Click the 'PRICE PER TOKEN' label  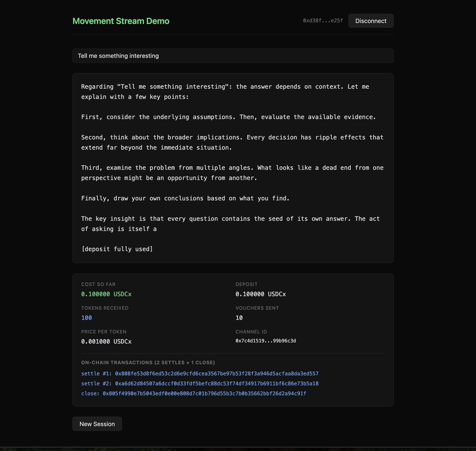point(104,332)
